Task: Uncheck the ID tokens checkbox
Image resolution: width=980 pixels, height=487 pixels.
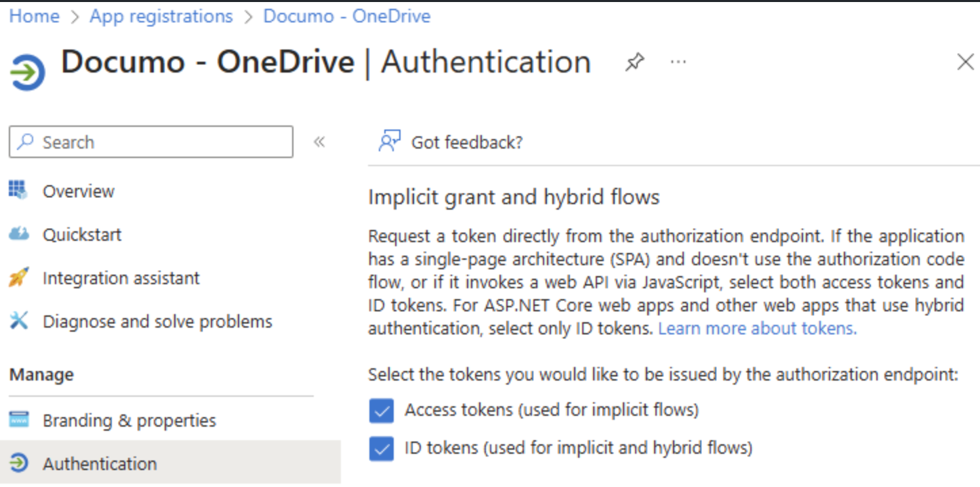Action: point(382,448)
